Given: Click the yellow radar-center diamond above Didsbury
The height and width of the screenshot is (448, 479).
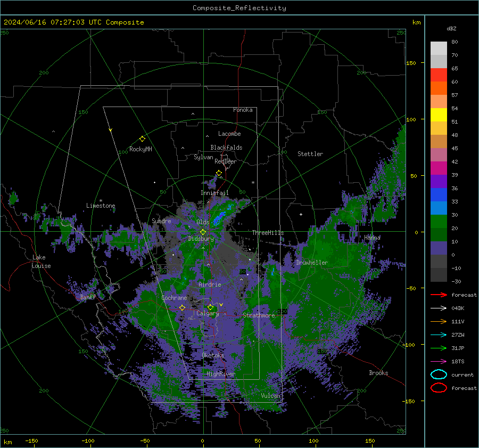Looking at the screenshot, I should click(203, 232).
